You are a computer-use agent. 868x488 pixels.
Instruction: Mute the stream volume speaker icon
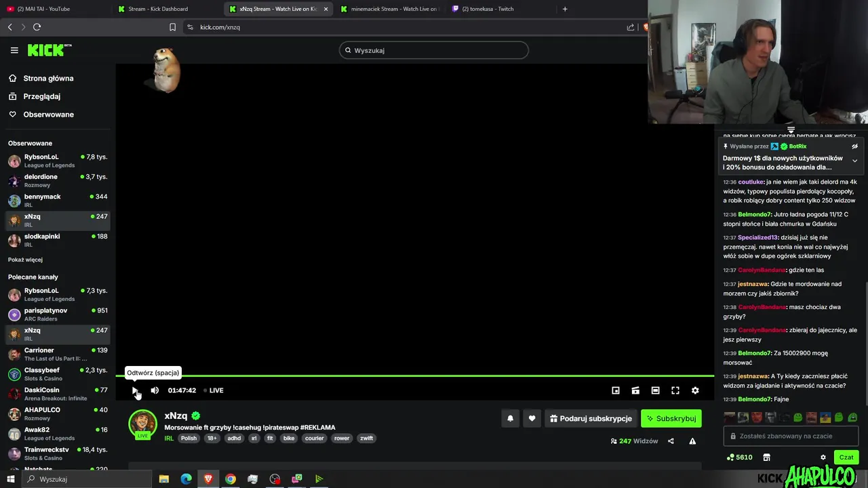[155, 390]
